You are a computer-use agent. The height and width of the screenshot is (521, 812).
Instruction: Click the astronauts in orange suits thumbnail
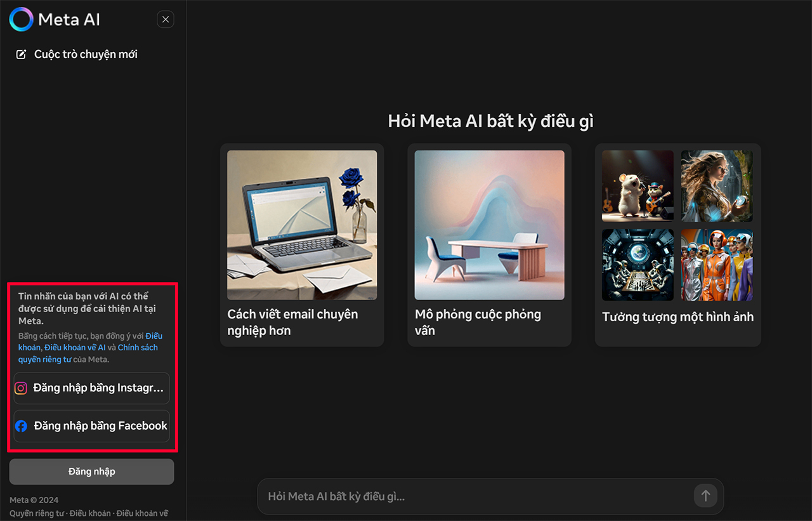pos(717,265)
